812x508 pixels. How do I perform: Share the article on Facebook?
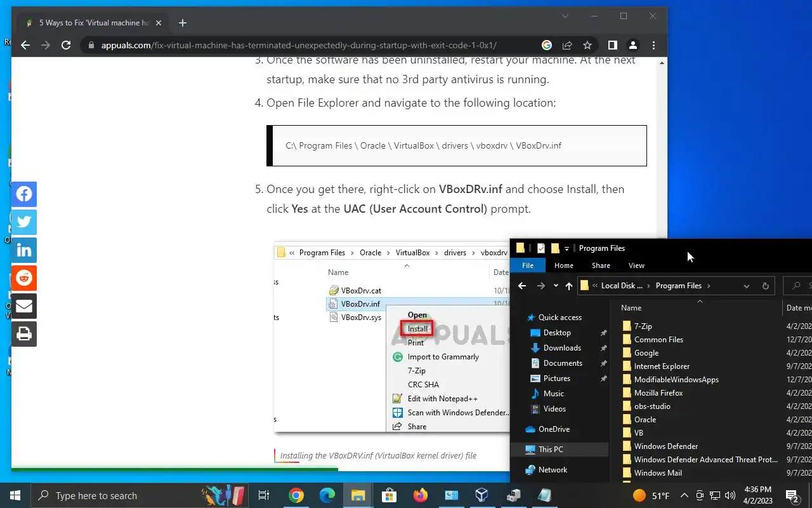tap(24, 194)
